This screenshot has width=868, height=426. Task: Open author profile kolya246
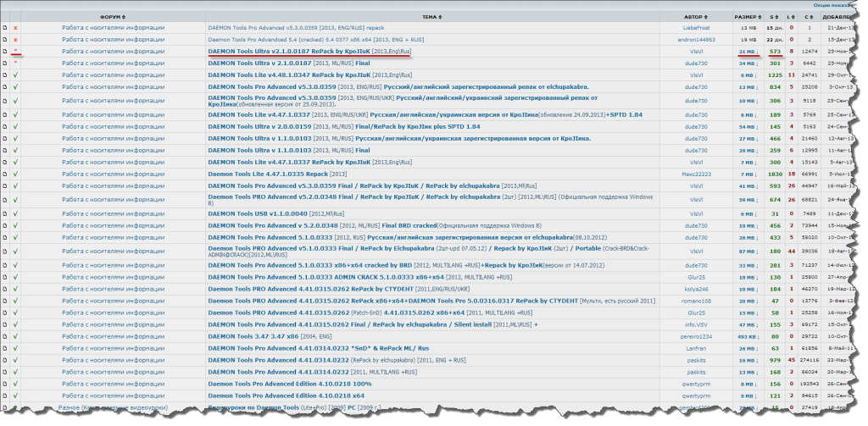click(696, 289)
